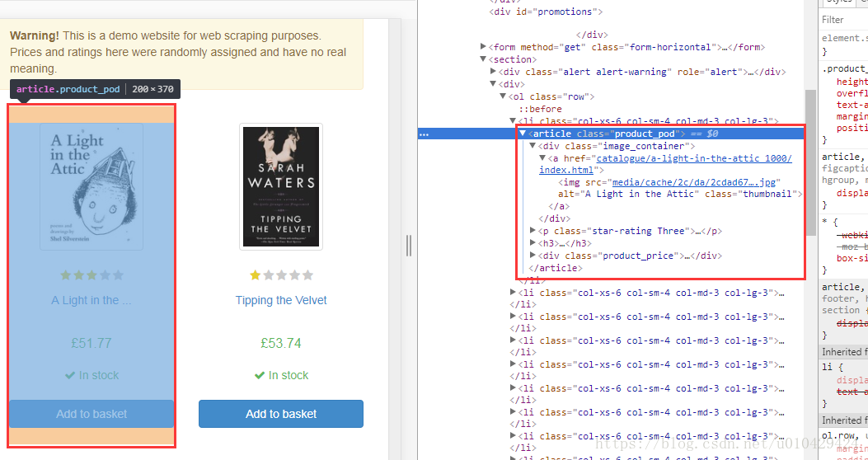The width and height of the screenshot is (868, 460).
Task: Click the 'li {' rule selector in Styles
Action: 832,368
